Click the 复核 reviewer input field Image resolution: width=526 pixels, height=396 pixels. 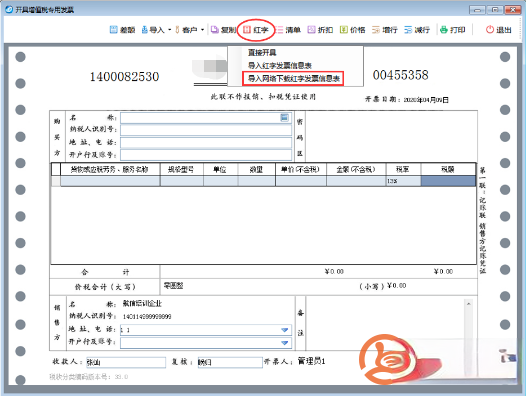coord(230,362)
